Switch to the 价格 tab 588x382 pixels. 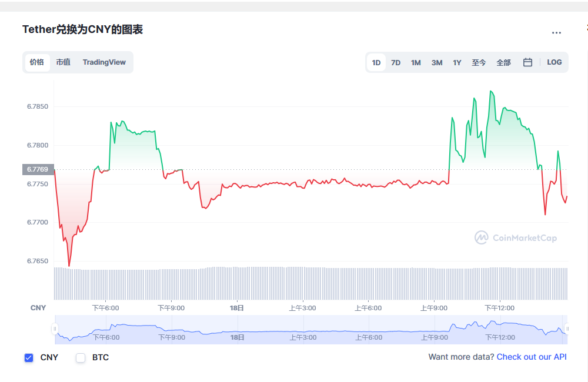(37, 62)
